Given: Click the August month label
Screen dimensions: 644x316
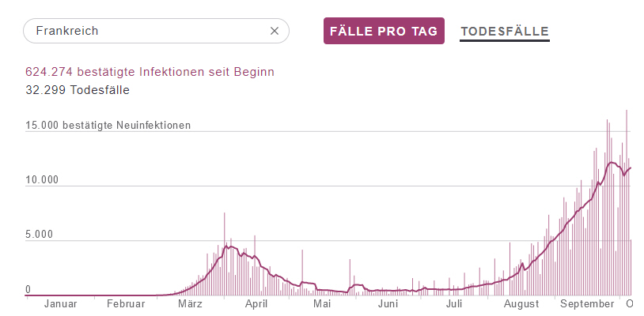Looking at the screenshot, I should tap(520, 304).
